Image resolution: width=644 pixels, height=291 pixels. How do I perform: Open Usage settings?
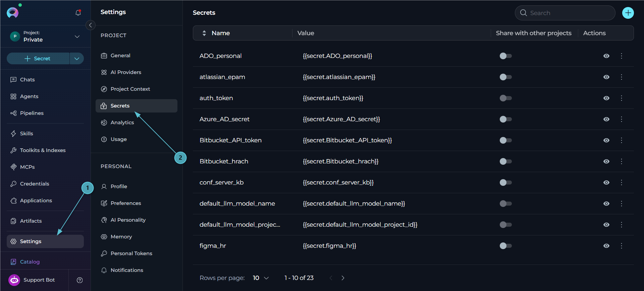(x=137, y=139)
